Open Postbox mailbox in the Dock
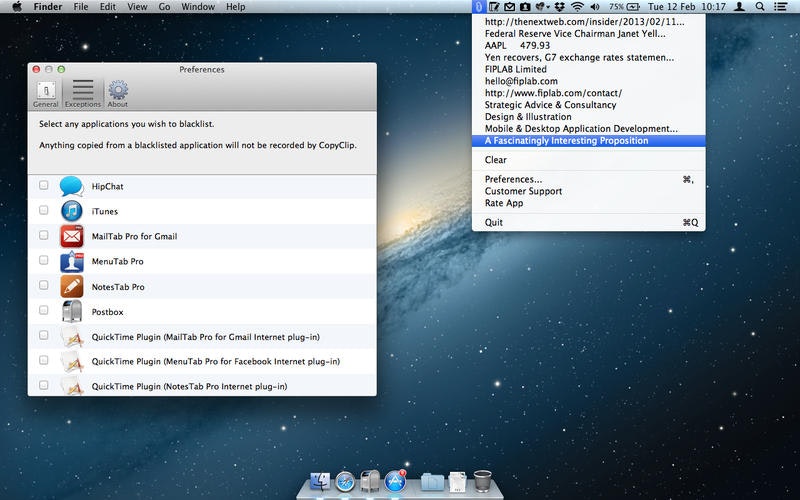The image size is (800, 500). pos(370,481)
